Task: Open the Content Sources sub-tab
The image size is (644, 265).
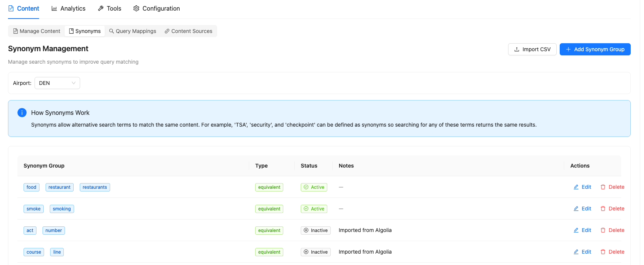Action: coord(188,31)
